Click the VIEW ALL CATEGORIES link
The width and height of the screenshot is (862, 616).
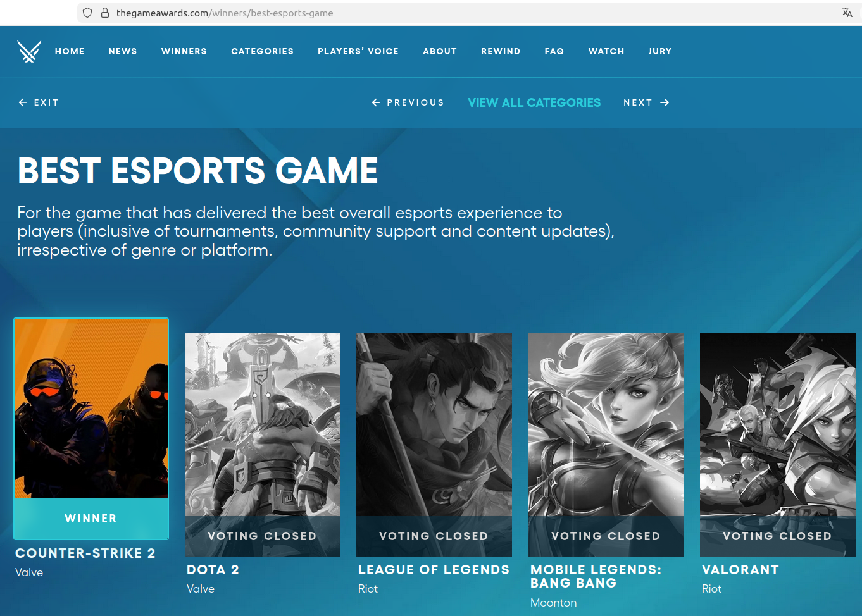click(534, 102)
